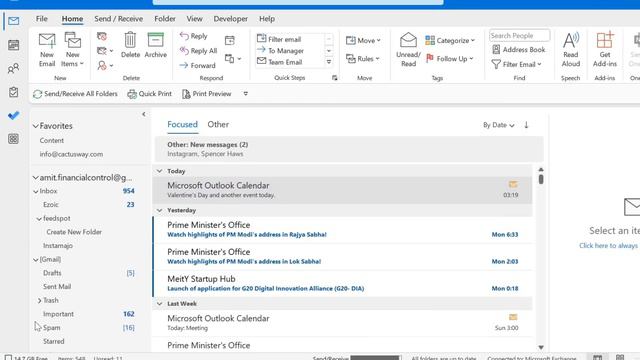
Task: Start Read Aloud speech
Action: [571, 50]
